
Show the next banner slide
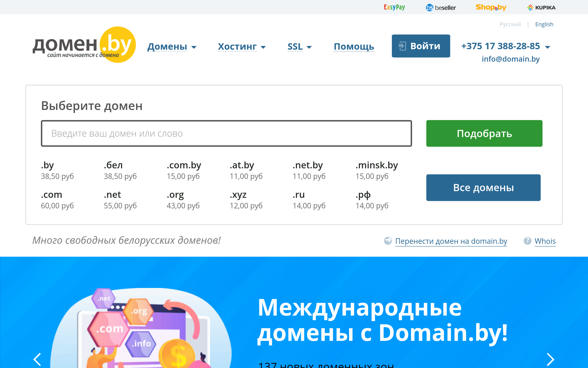click(550, 359)
